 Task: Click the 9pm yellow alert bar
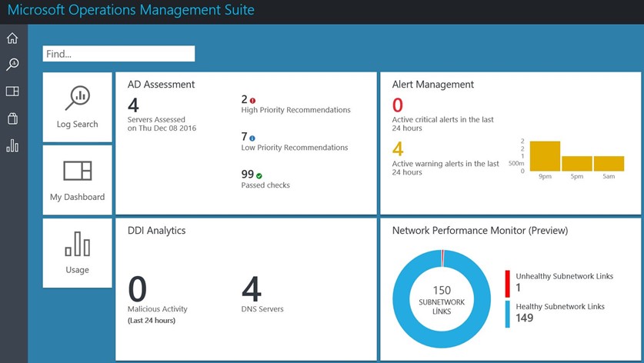[545, 156]
